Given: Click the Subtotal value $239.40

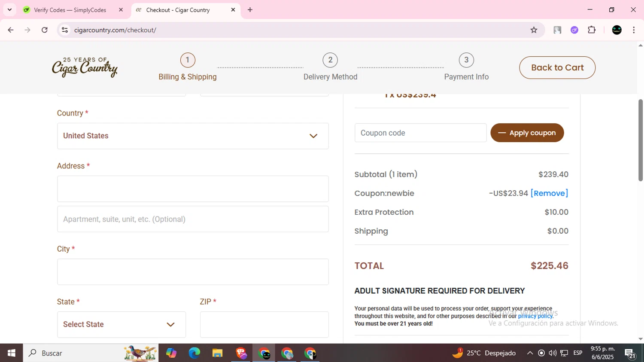Looking at the screenshot, I should click(553, 174).
